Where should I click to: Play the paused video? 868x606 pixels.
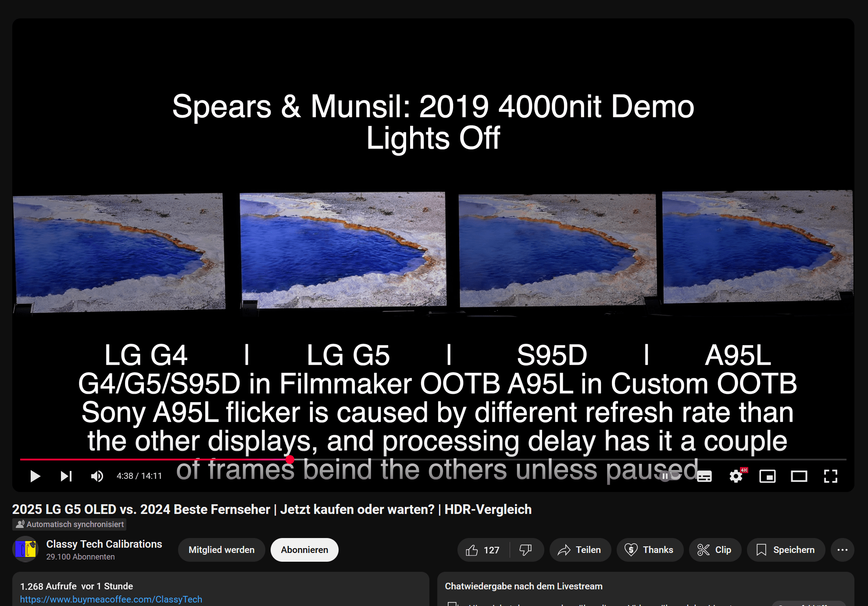pyautogui.click(x=35, y=476)
